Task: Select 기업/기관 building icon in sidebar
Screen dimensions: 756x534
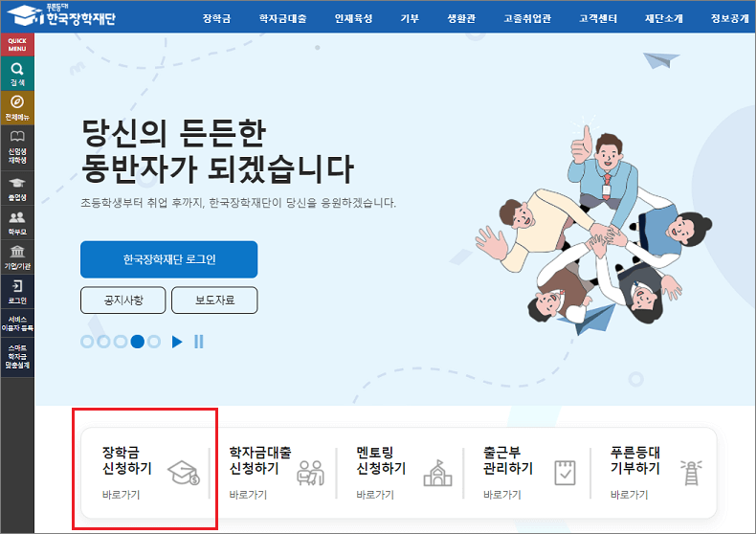Action: coord(17,257)
